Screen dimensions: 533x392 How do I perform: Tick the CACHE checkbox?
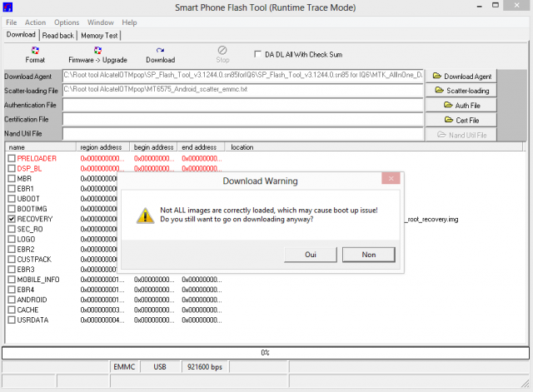(12, 310)
